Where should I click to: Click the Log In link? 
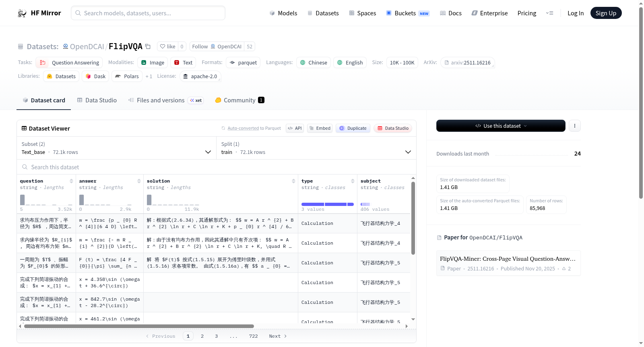click(576, 13)
